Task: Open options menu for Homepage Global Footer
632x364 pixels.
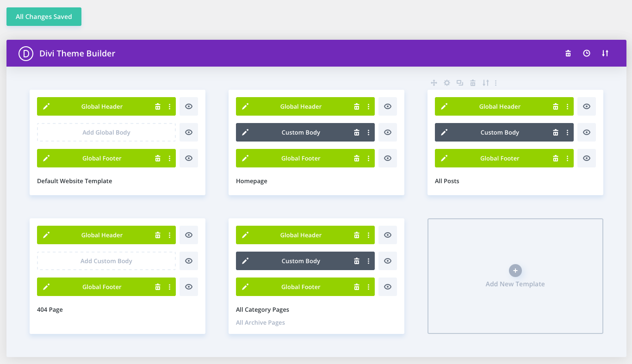Action: 369,158
